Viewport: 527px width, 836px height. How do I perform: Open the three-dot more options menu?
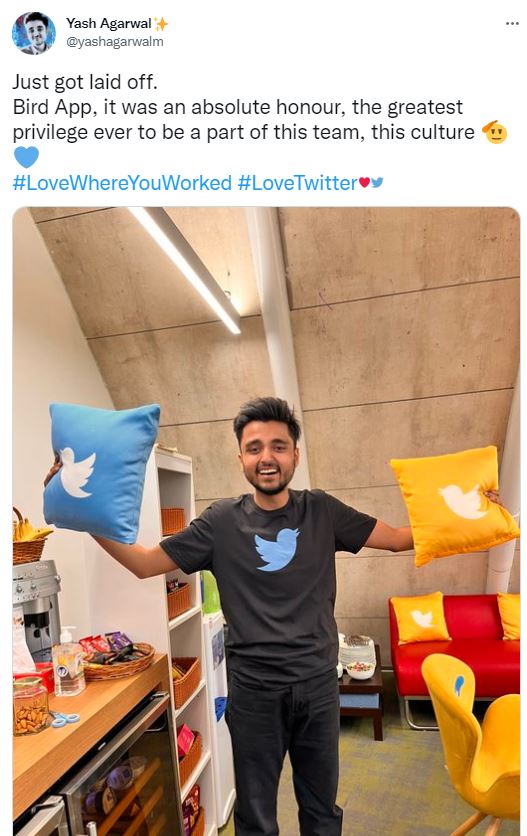512,23
